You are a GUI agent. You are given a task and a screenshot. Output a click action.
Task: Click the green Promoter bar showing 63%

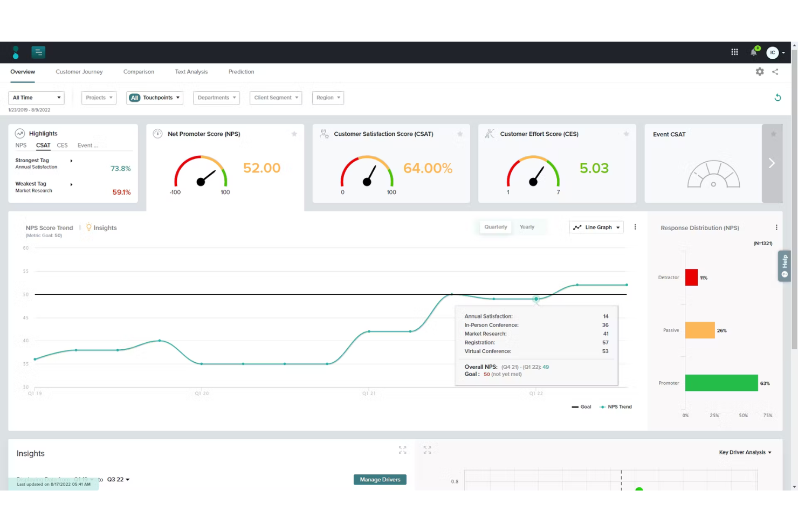[x=721, y=383]
